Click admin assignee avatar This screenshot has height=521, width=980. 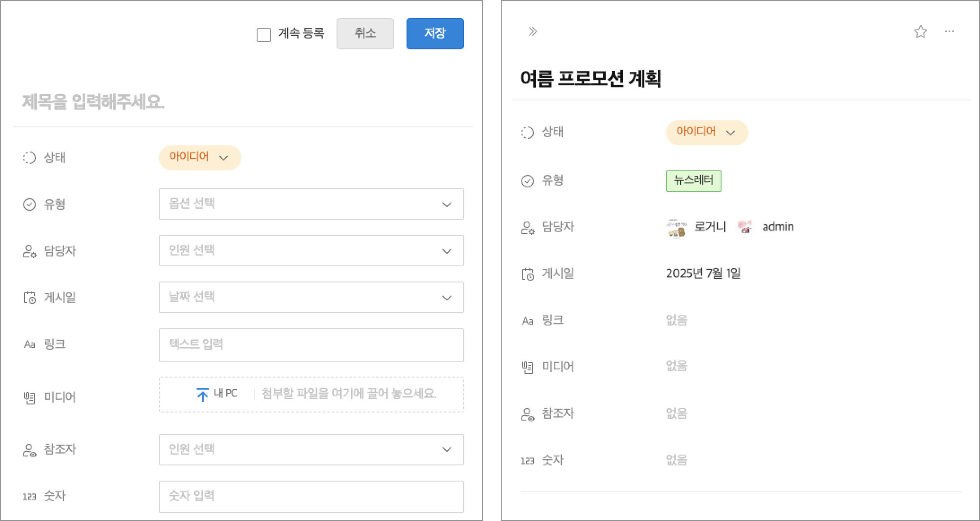745,227
